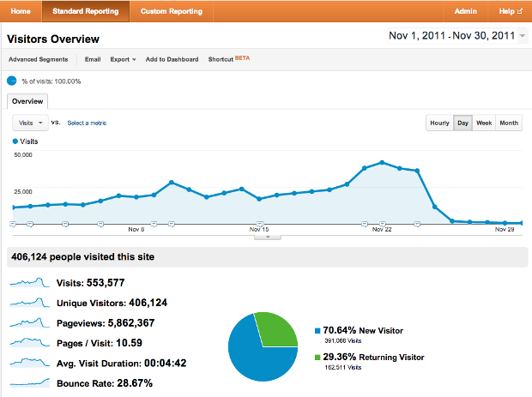Switch to the Custom Reporting tab

click(172, 11)
